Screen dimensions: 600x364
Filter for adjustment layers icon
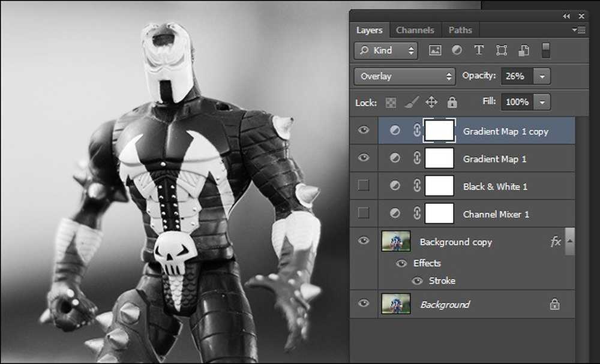pos(457,50)
